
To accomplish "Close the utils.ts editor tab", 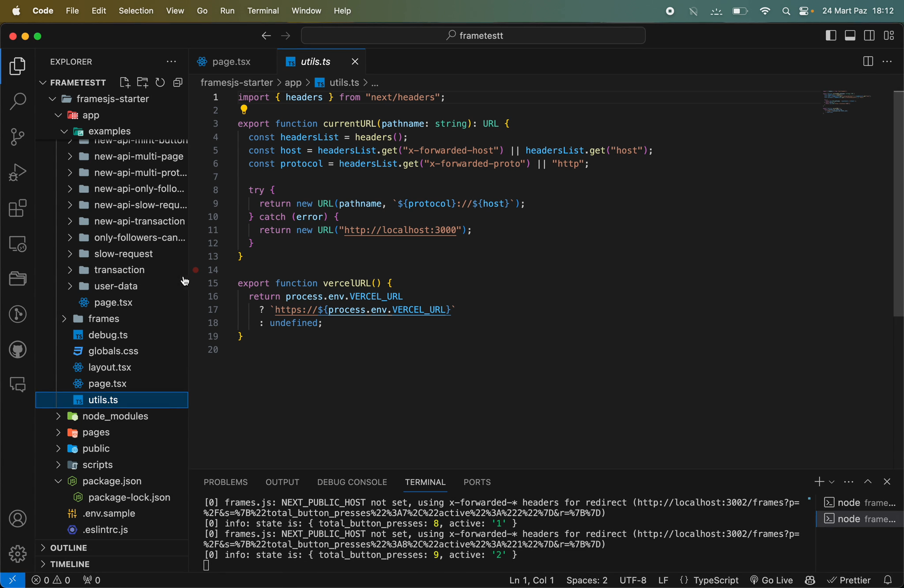I will tap(355, 61).
